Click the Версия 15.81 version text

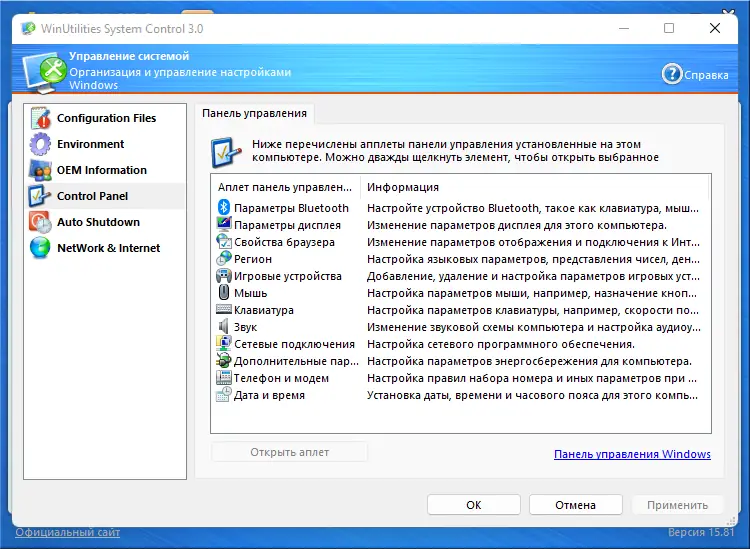coord(701,532)
